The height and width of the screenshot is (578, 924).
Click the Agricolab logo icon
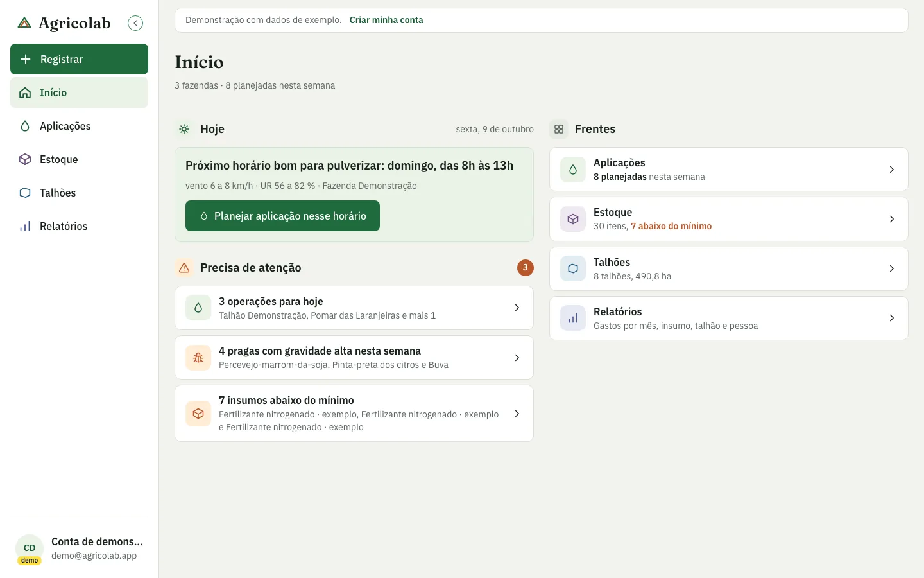click(24, 23)
